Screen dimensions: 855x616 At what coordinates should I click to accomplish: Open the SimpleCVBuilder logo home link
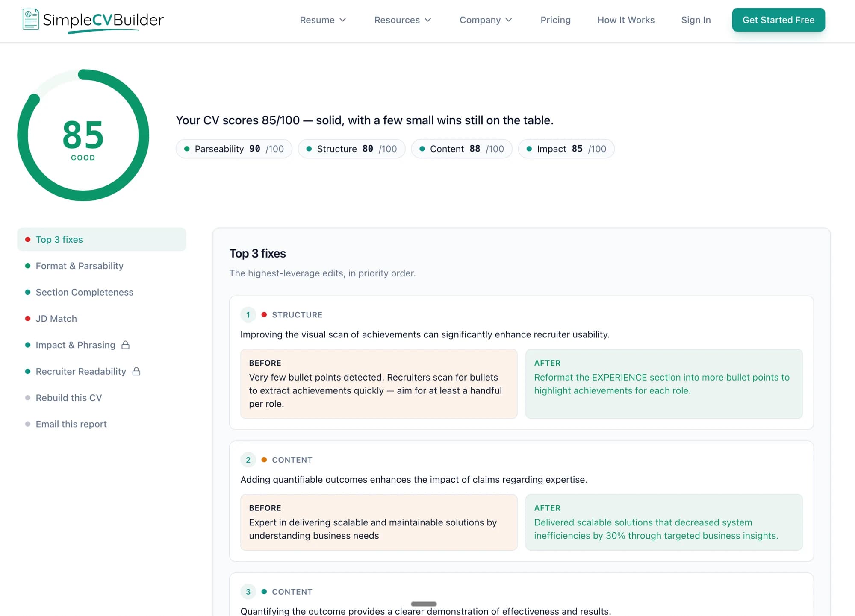[x=93, y=20]
